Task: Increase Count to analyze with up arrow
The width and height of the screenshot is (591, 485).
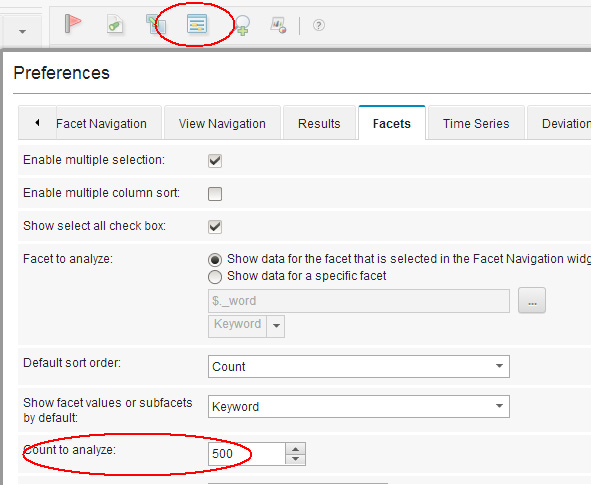Action: (296, 449)
